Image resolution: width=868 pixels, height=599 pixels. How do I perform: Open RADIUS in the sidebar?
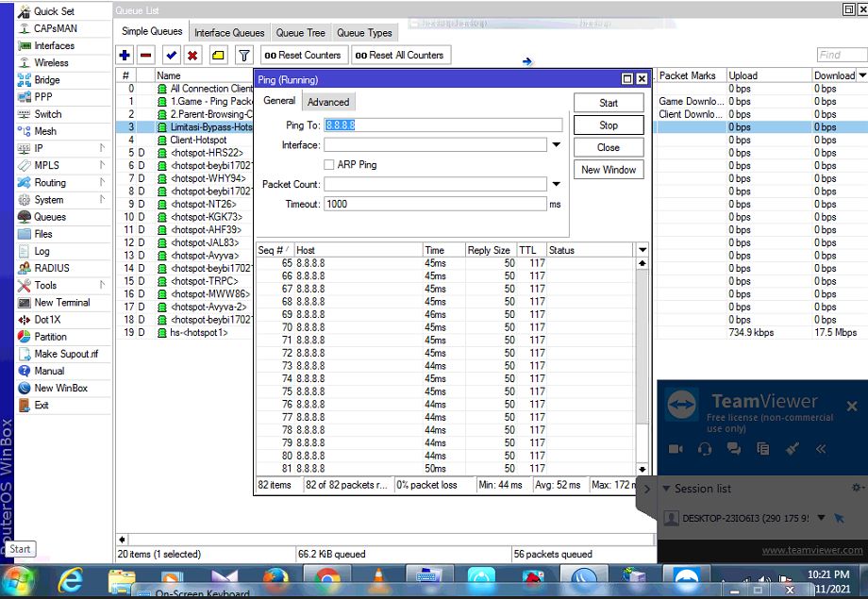pyautogui.click(x=52, y=269)
